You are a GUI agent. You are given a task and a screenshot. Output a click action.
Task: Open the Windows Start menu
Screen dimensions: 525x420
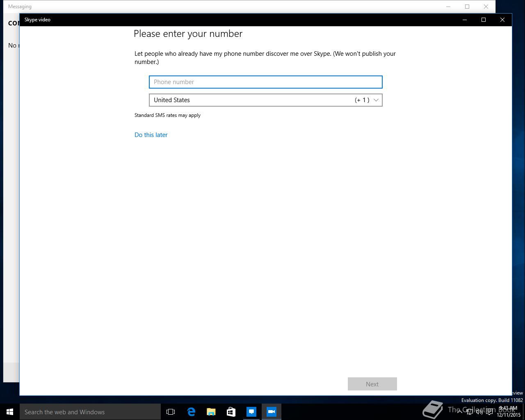tap(10, 412)
